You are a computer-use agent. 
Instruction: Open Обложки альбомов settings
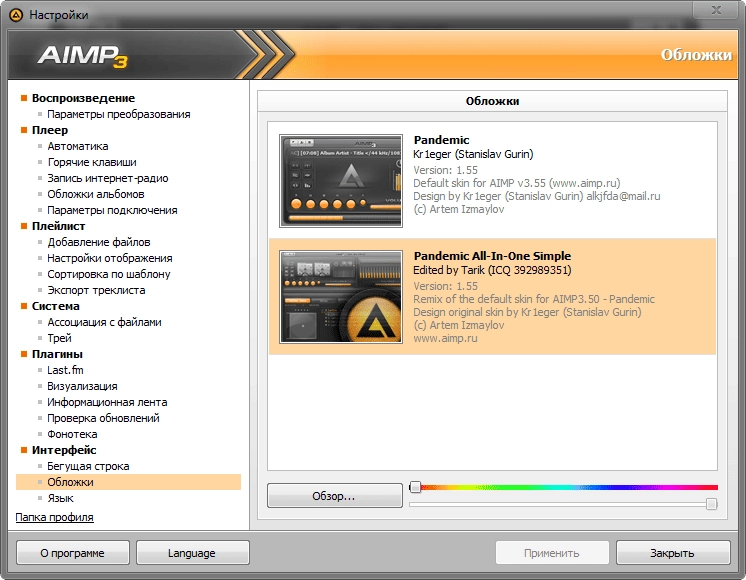click(x=96, y=194)
